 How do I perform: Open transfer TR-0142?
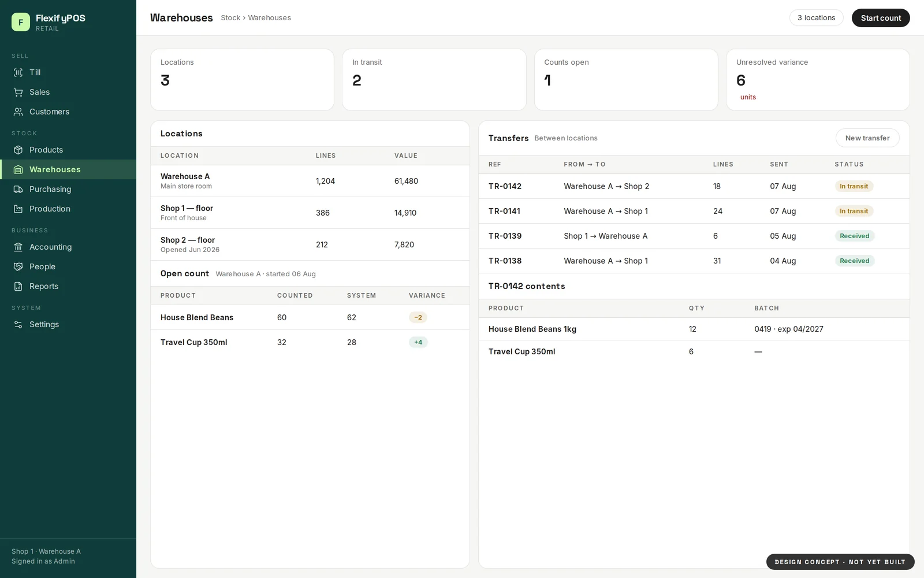coord(694,186)
